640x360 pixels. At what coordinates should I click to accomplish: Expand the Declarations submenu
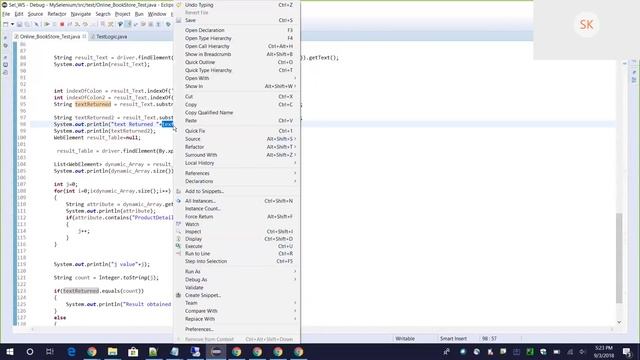point(237,181)
